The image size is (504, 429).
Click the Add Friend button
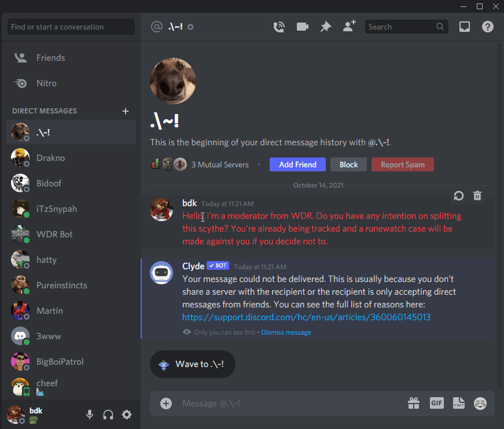(297, 164)
